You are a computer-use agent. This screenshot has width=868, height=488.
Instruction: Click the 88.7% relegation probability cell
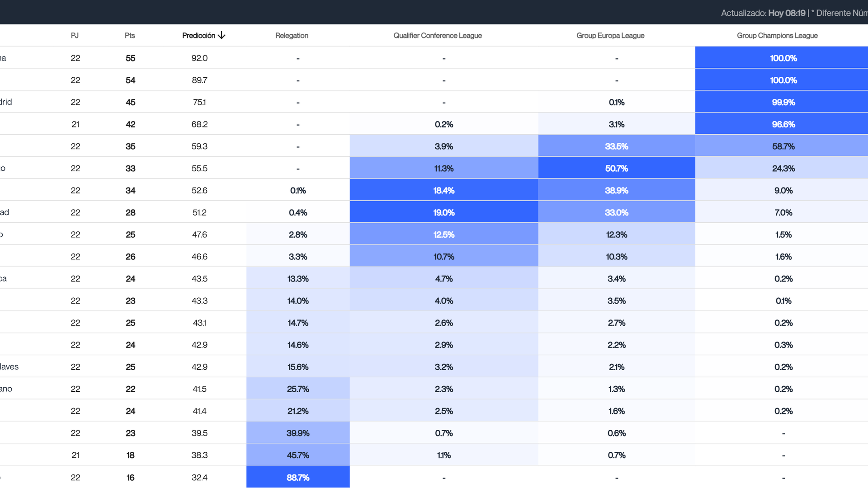(297, 477)
